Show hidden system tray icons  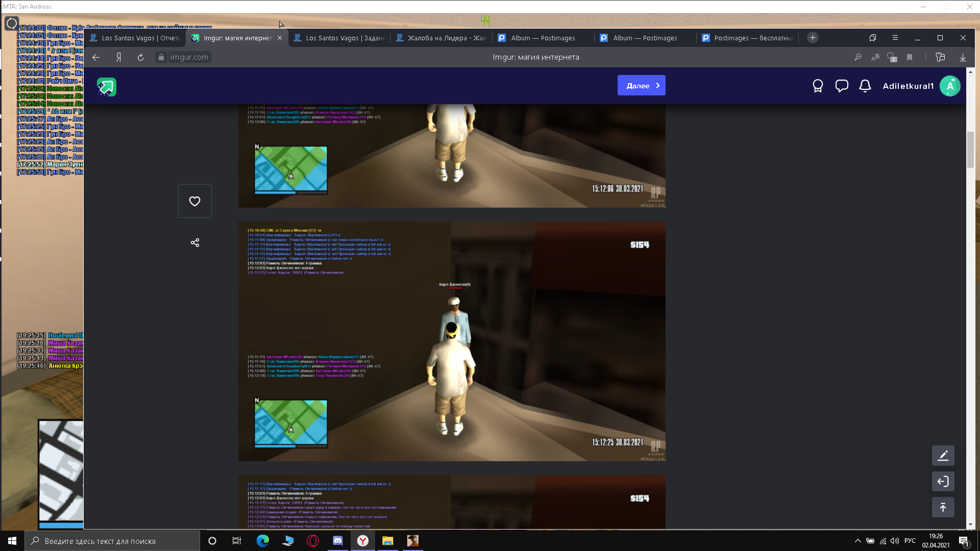[857, 541]
